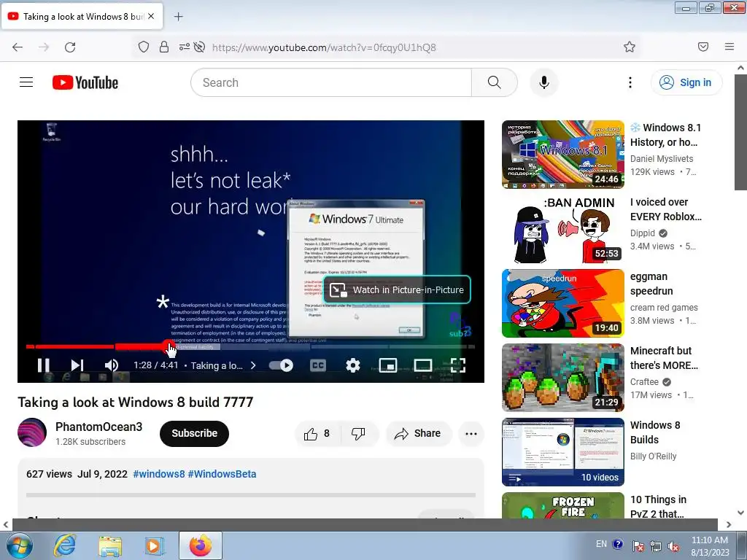Open Windows Media Player on taskbar
The image size is (747, 560).
155,546
